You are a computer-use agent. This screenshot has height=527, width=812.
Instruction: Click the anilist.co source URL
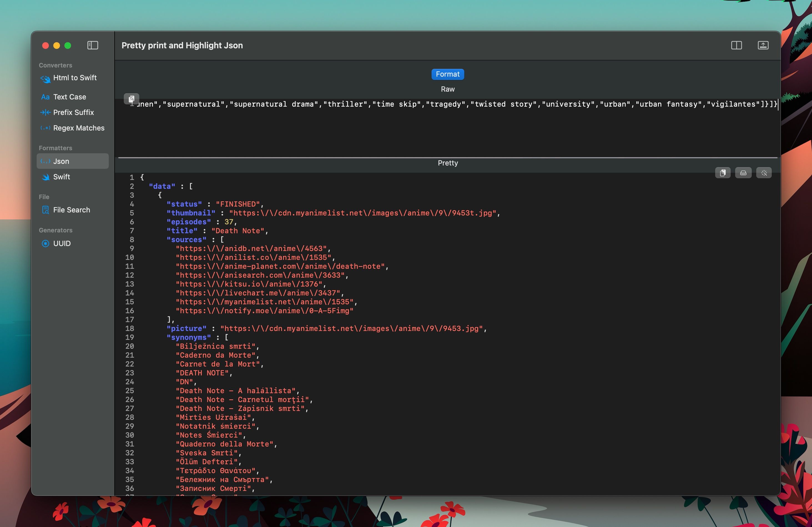coord(253,257)
